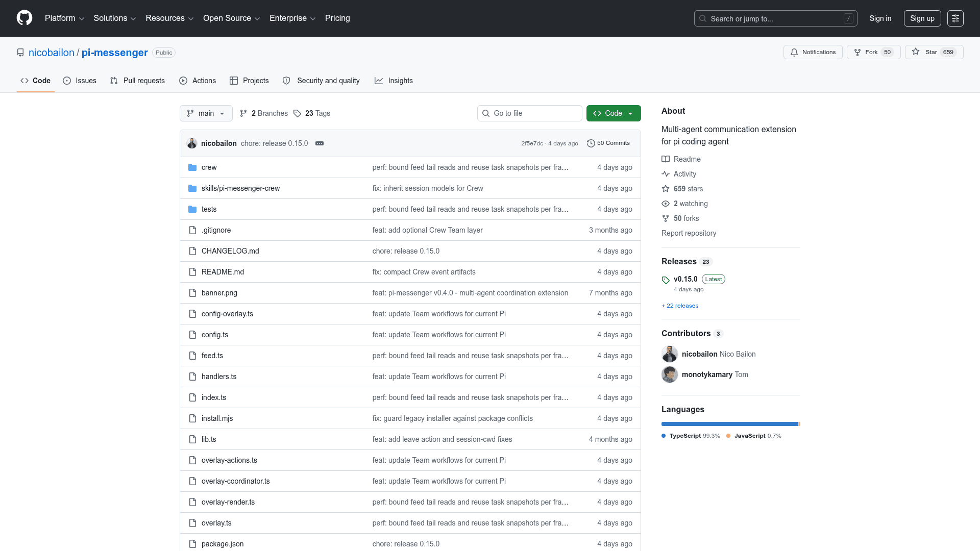Screen dimensions: 980x551
Task: Expand the Enterprise menu
Action: point(292,18)
